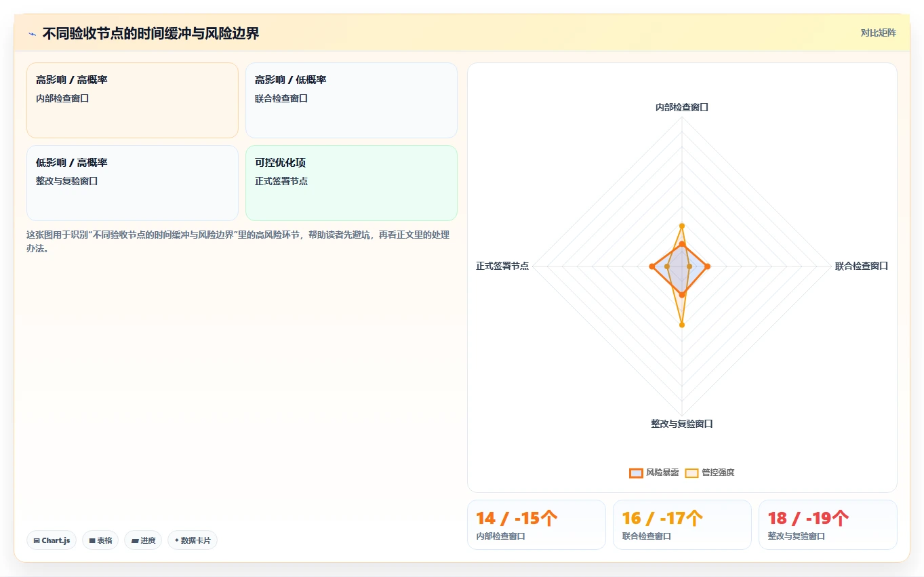This screenshot has height=577, width=924.
Task: Toggle the 管控强度 legend series
Action: click(710, 473)
